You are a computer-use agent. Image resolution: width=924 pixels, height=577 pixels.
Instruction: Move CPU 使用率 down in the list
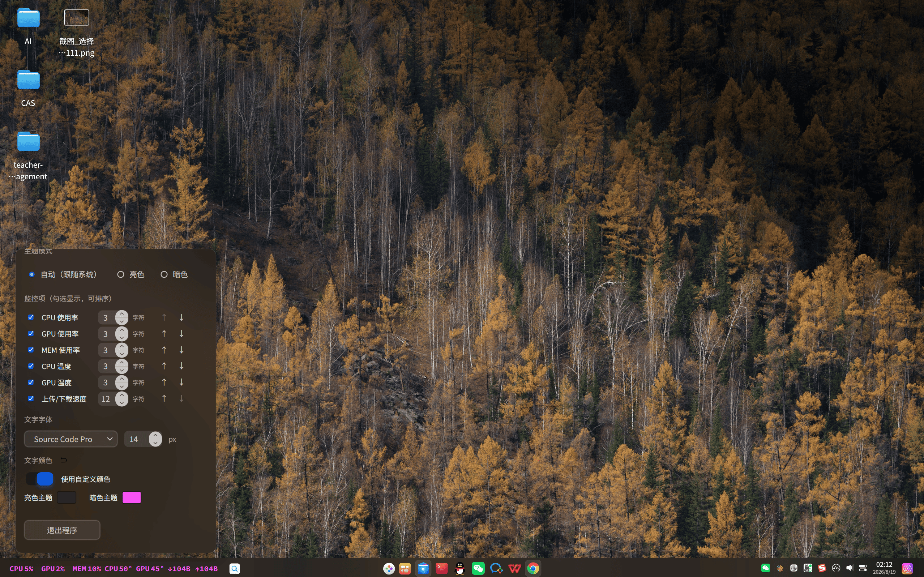181,317
